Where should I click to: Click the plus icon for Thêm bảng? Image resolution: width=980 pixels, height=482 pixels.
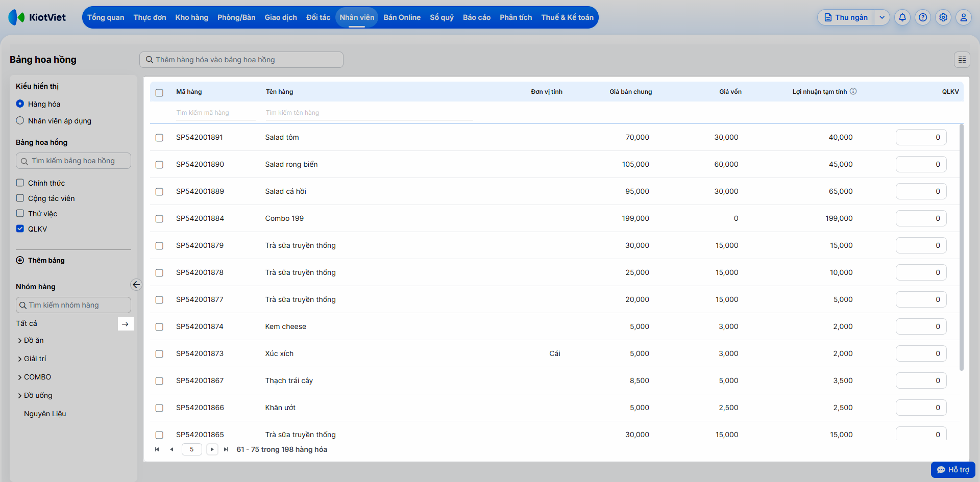(20, 260)
